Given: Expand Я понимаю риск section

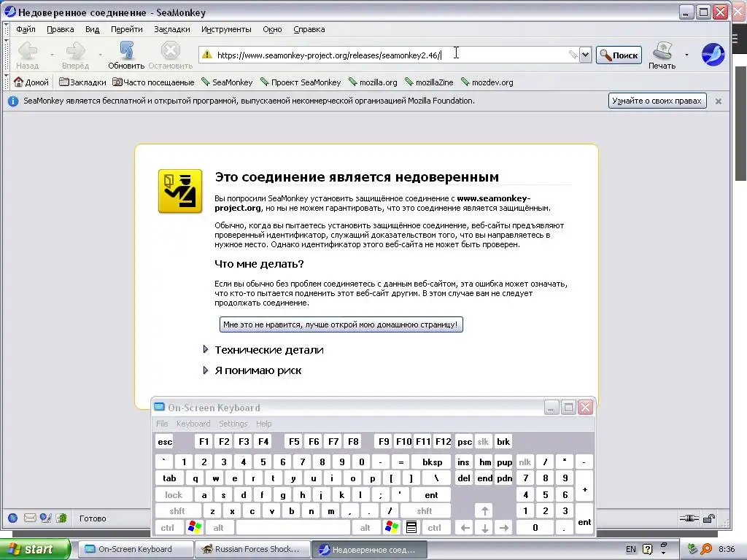Looking at the screenshot, I should click(252, 370).
